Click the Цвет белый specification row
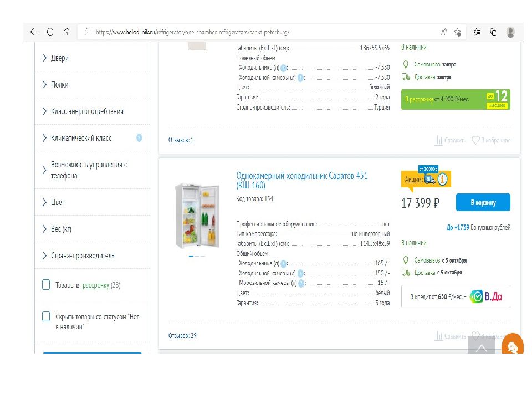The width and height of the screenshot is (532, 399). pos(313,293)
